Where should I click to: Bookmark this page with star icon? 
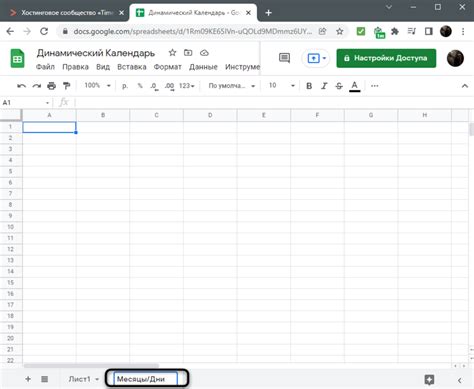tap(340, 31)
